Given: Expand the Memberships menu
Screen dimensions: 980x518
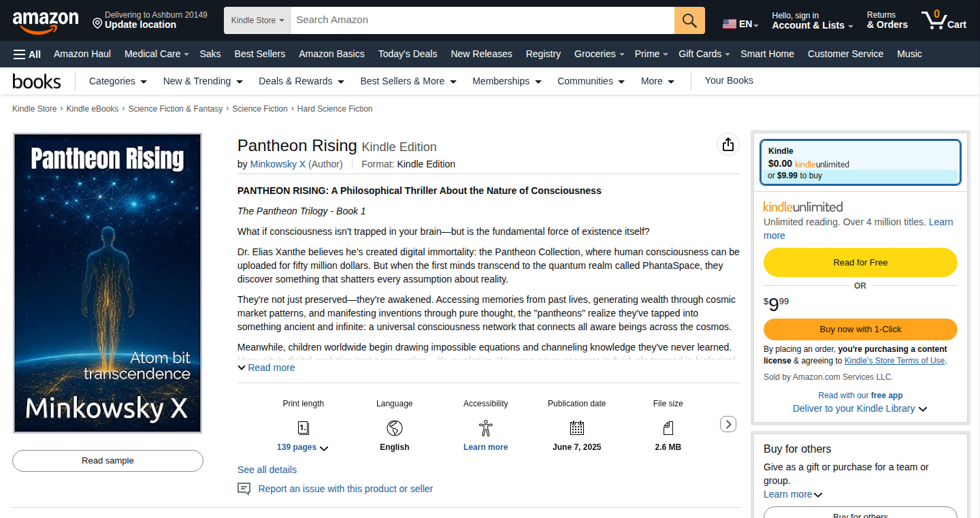Looking at the screenshot, I should [x=507, y=81].
